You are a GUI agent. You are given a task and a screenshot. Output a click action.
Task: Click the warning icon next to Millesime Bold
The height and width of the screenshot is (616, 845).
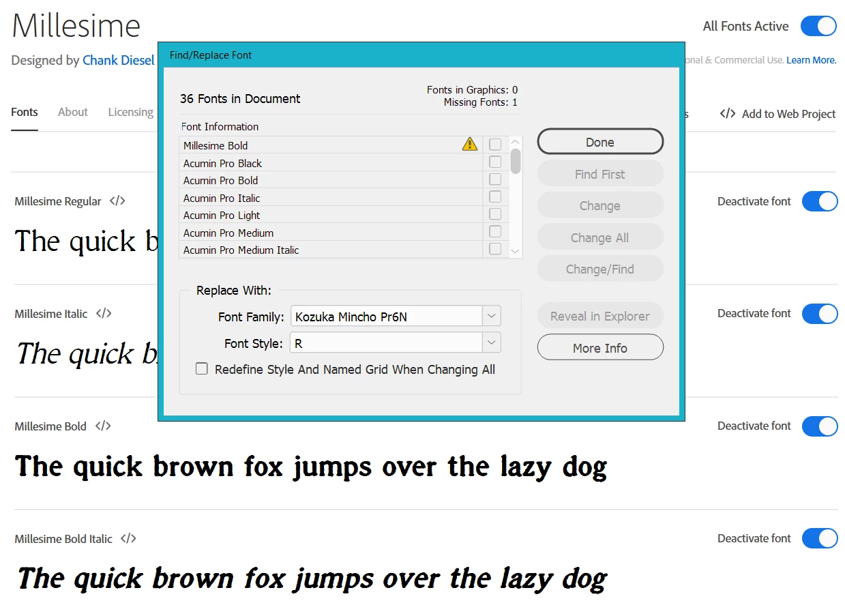coord(470,144)
